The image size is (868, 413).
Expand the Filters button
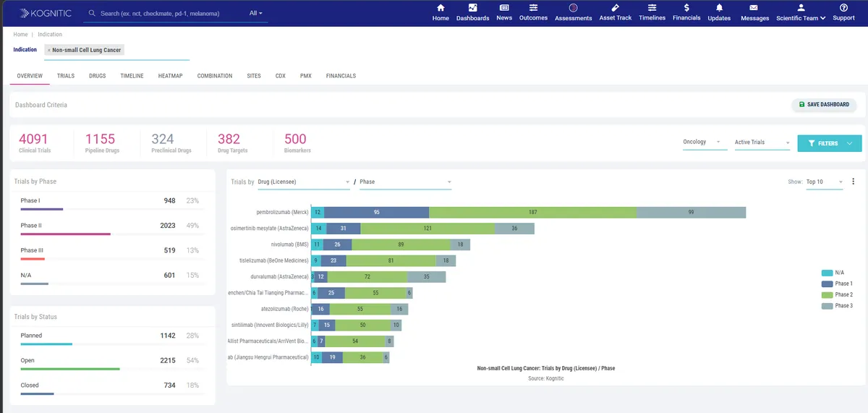[830, 143]
